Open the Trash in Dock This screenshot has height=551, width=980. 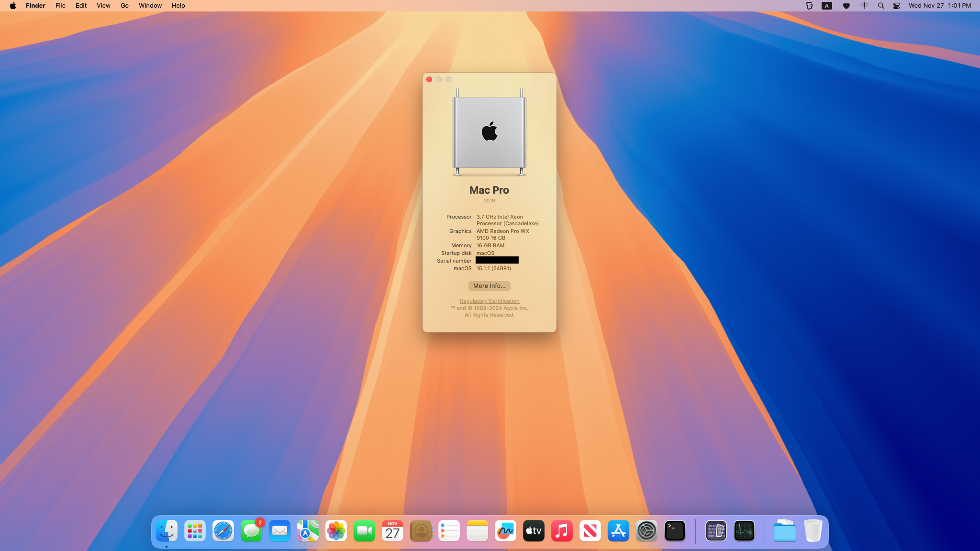point(813,531)
